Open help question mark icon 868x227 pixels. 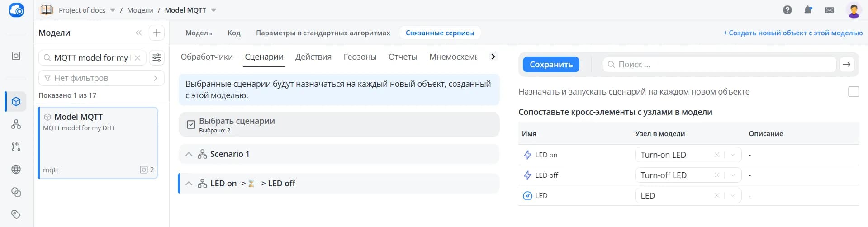787,10
